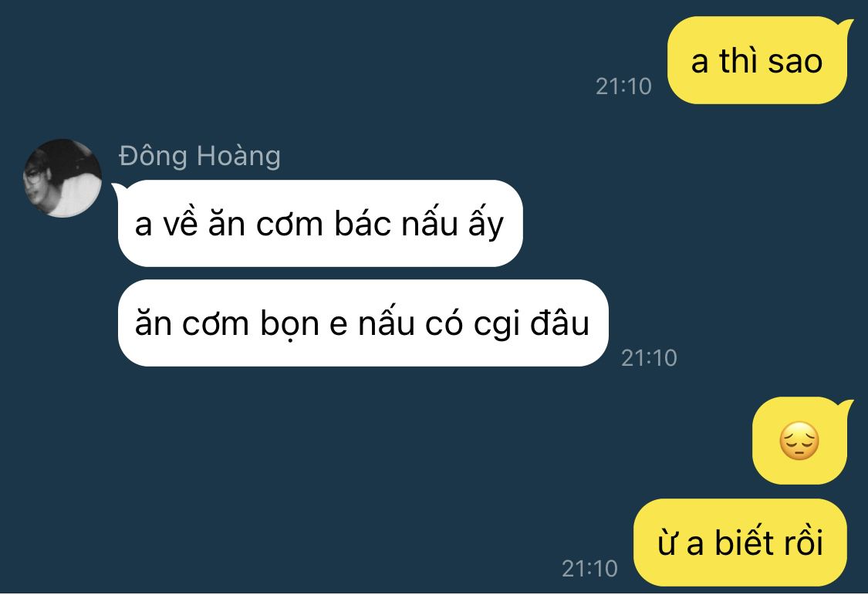Click the word "ấy" in the first white bubble
The height and width of the screenshot is (595, 868).
(486, 225)
